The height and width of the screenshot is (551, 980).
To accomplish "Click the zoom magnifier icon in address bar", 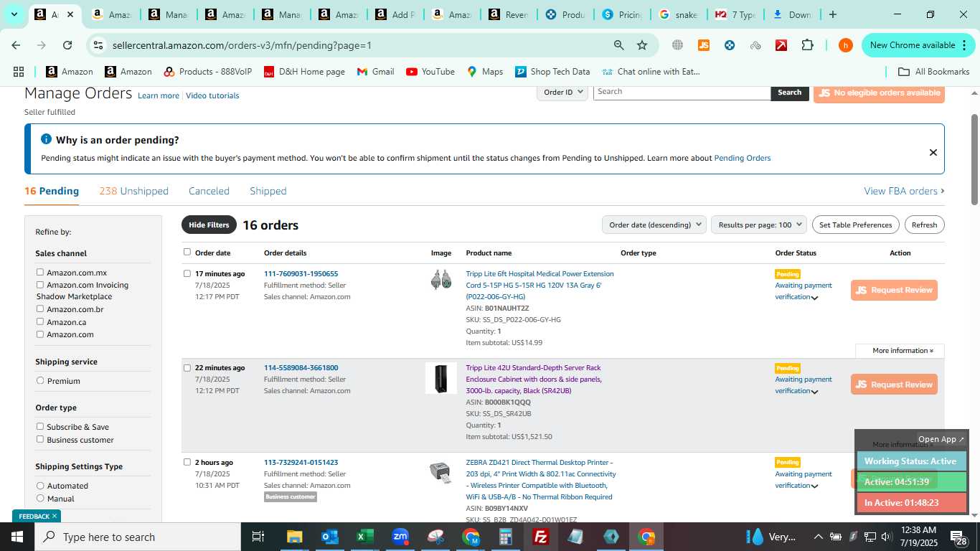I will coord(618,45).
